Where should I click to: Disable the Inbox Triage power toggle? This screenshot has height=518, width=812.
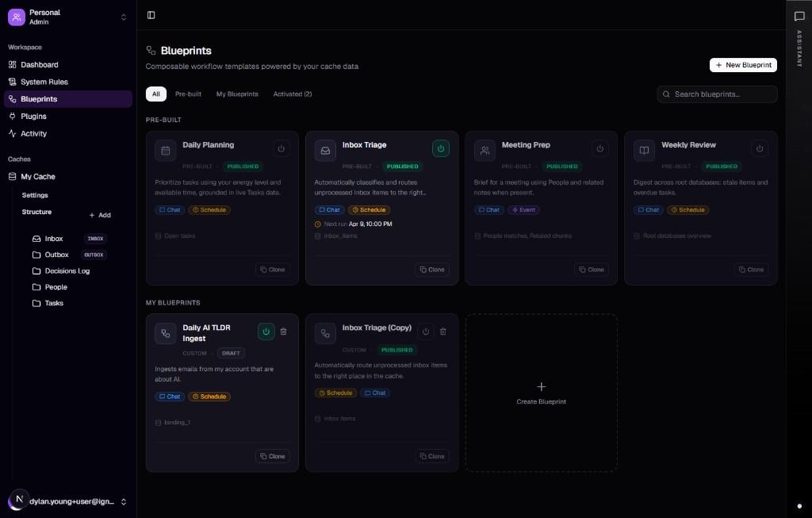coord(441,148)
